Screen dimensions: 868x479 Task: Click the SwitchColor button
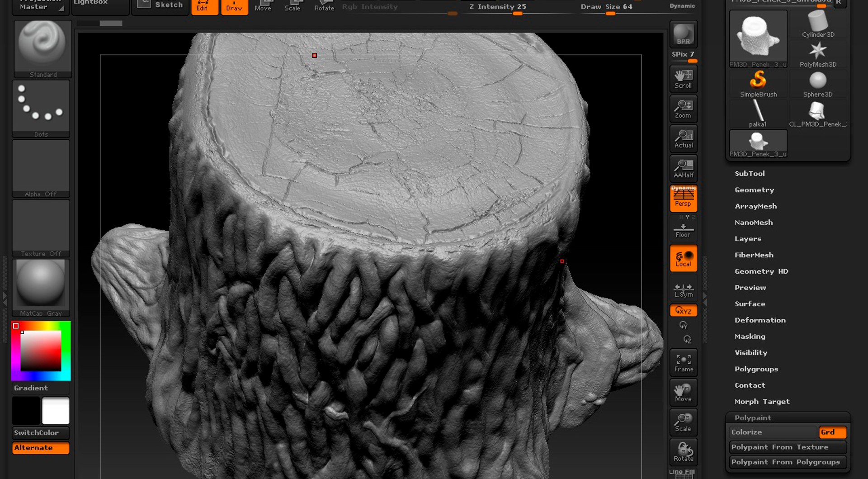[x=41, y=433]
